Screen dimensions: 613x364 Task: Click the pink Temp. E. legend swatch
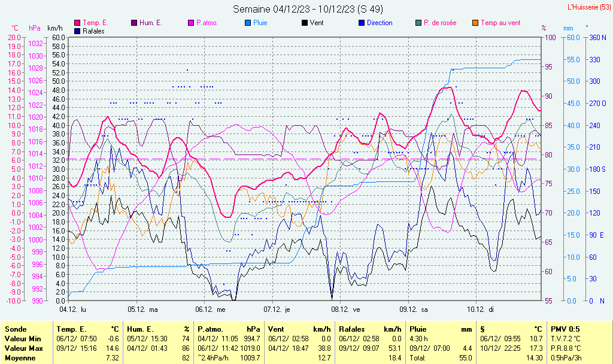pyautogui.click(x=77, y=23)
